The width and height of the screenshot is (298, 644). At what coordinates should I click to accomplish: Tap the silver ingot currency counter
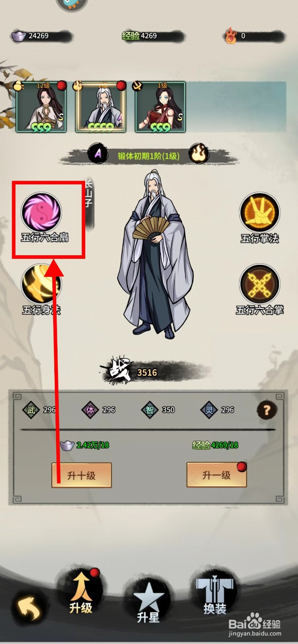(x=41, y=36)
